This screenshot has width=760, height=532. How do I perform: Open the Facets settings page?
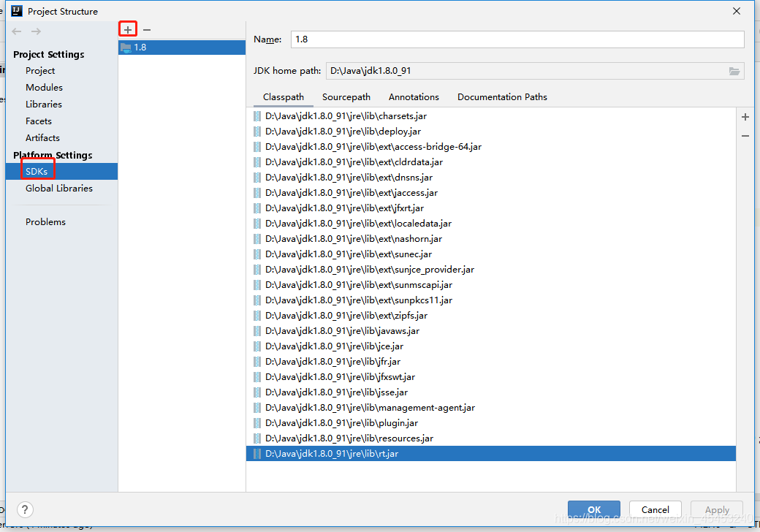(x=38, y=121)
